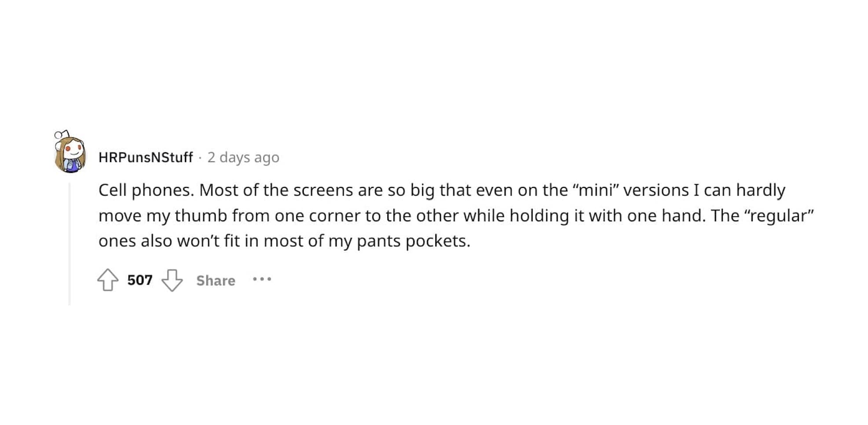Click the word "screens" in the first line

(x=324, y=191)
